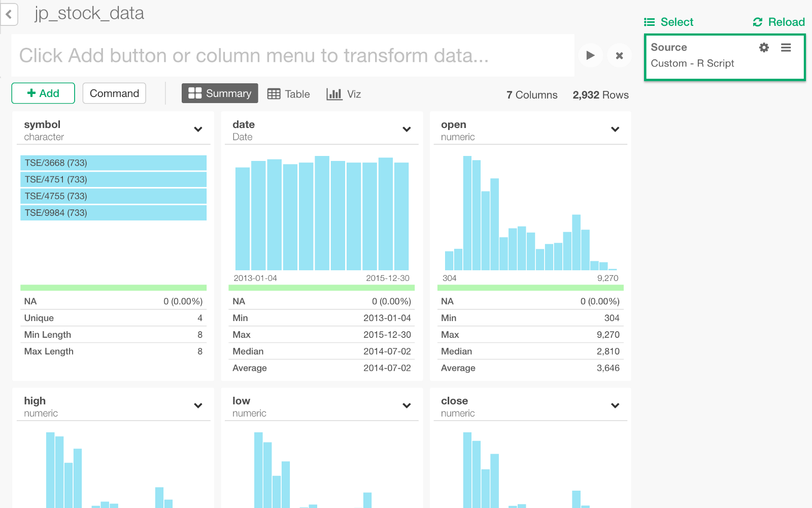Click the Reload refresh icon

coord(758,22)
